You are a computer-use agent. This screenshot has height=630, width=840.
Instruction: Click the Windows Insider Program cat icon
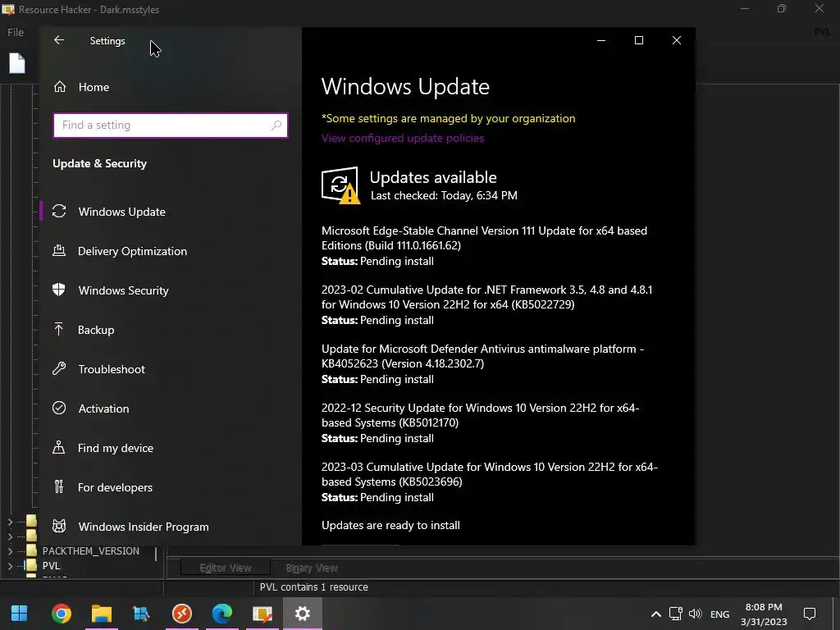pyautogui.click(x=59, y=526)
